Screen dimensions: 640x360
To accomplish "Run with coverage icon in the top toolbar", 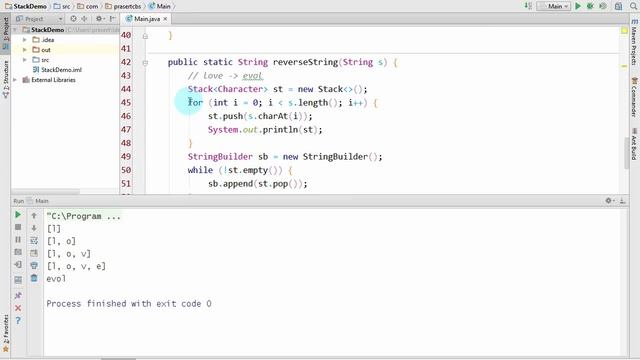I will (603, 6).
